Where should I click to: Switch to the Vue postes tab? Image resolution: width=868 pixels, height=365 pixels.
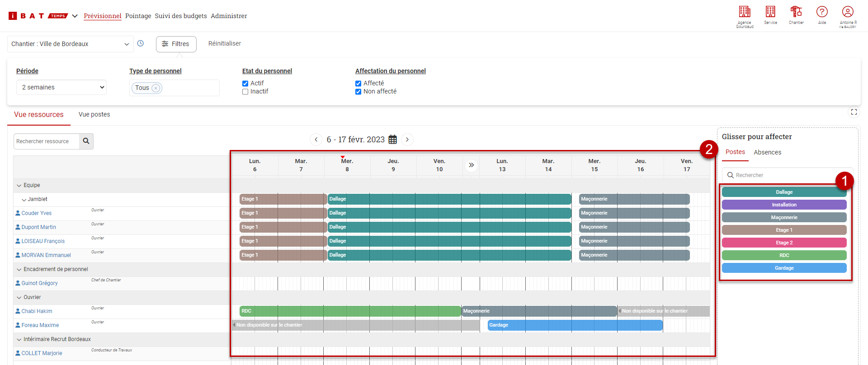pyautogui.click(x=94, y=115)
